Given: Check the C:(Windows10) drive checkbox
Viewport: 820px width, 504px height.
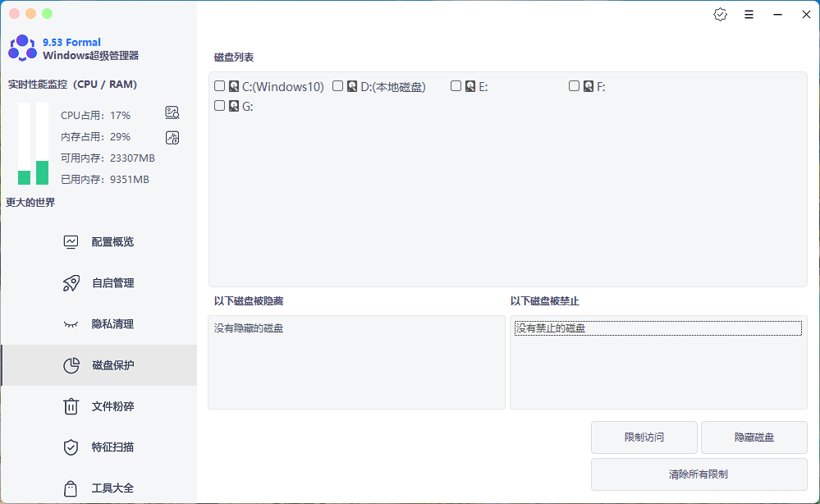Looking at the screenshot, I should tap(219, 85).
